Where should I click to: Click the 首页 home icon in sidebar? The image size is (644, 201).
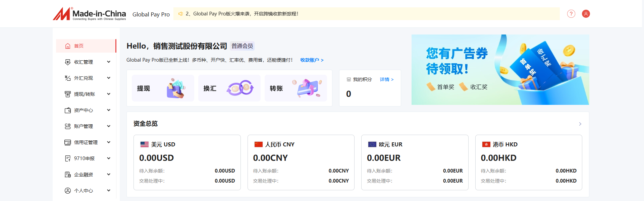68,46
